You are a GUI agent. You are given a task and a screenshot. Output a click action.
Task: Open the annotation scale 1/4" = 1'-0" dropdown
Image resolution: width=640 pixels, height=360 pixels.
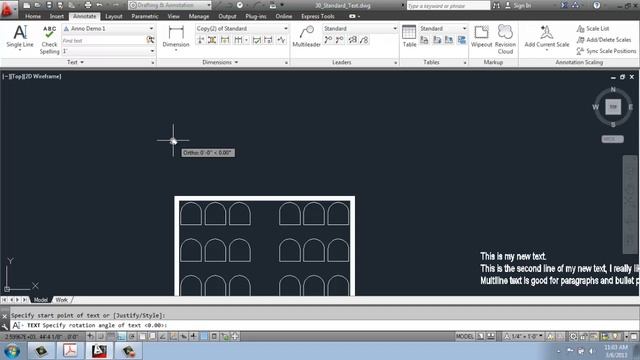tap(524, 336)
